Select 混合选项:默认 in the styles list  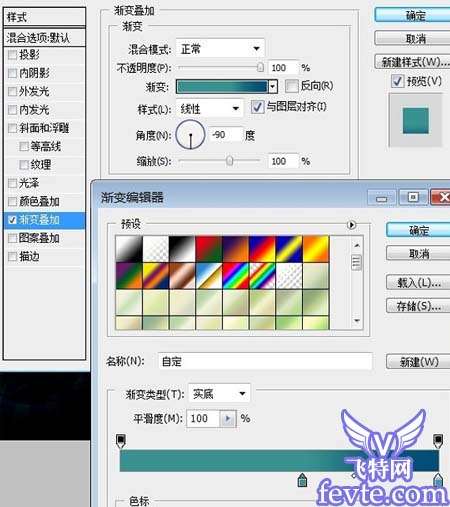pos(44,38)
